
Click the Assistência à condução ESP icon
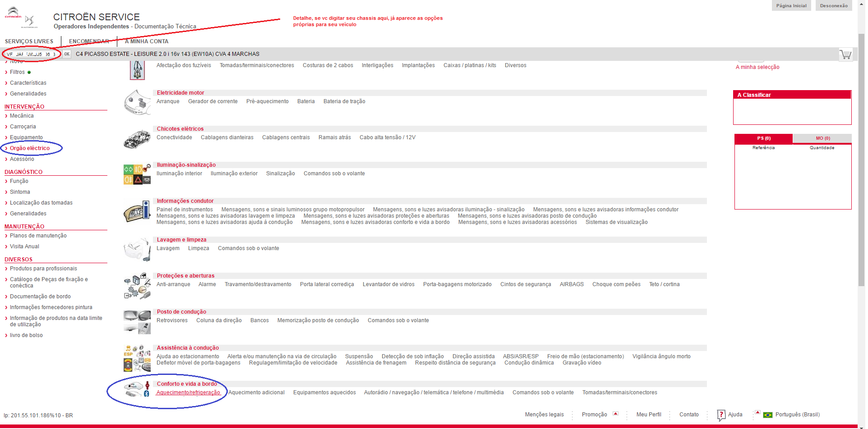pos(137,358)
